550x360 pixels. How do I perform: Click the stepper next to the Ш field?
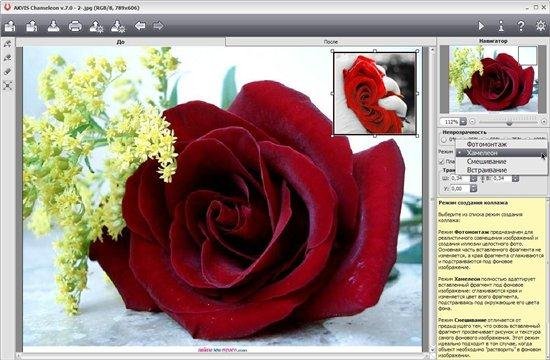click(474, 179)
